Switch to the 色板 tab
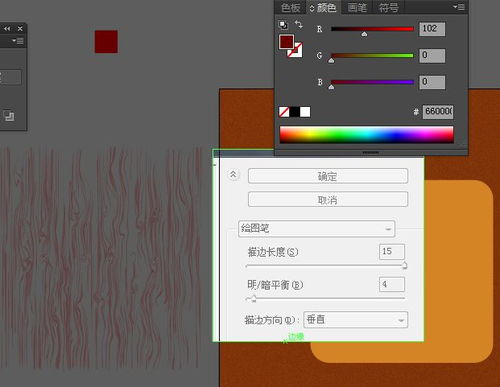Image resolution: width=500 pixels, height=387 pixels. (x=290, y=7)
